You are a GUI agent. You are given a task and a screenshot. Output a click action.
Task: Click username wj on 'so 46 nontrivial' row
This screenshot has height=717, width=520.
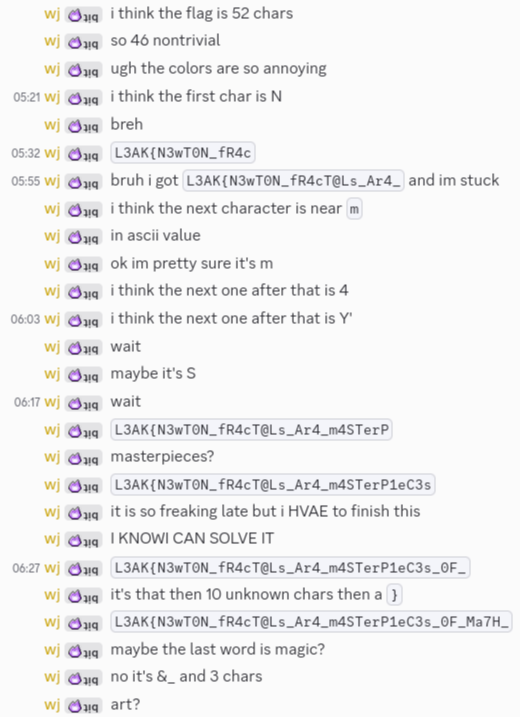(x=52, y=41)
